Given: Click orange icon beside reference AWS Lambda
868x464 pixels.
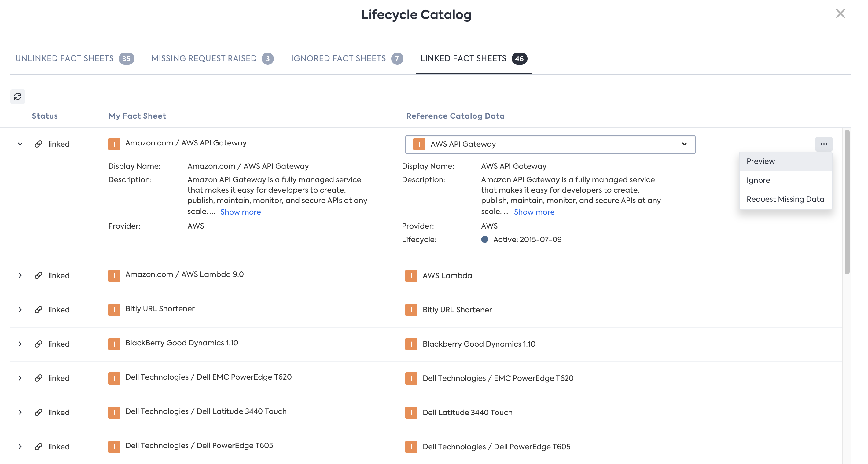Looking at the screenshot, I should tap(411, 276).
